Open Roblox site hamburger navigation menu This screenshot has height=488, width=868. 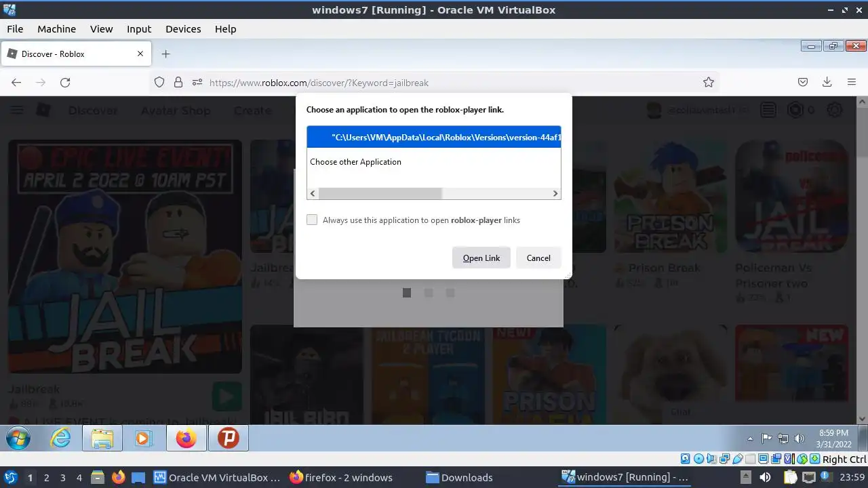pos(17,110)
